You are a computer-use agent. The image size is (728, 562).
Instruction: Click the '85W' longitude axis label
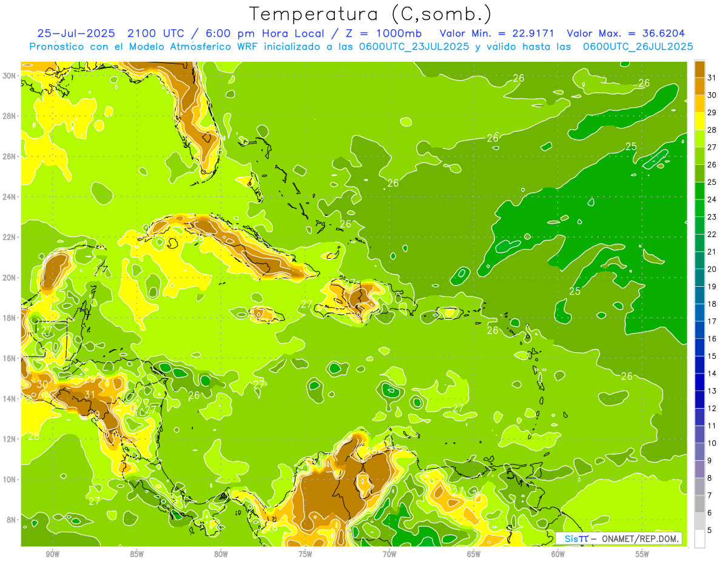click(136, 554)
